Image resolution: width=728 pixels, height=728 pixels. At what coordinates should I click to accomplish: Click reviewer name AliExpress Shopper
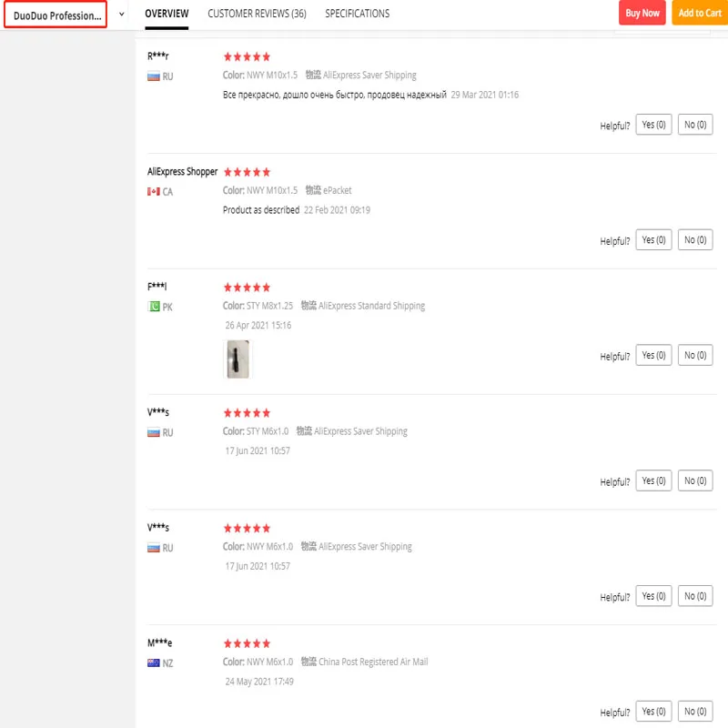183,172
